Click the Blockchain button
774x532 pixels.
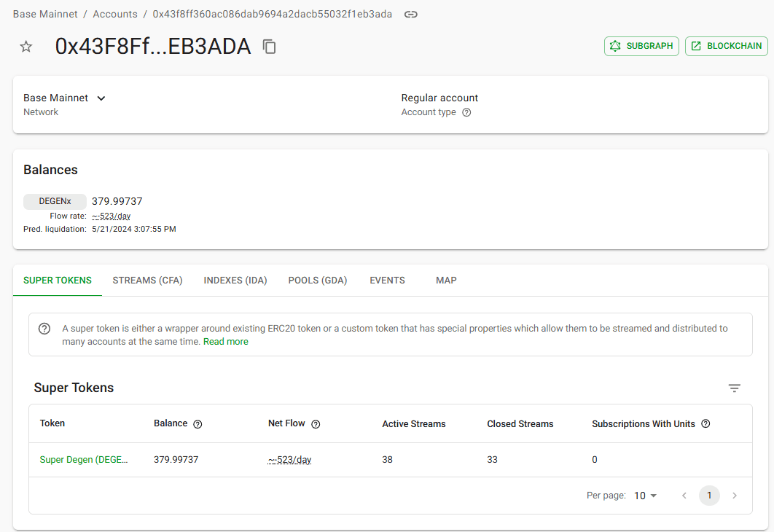pyautogui.click(x=727, y=47)
